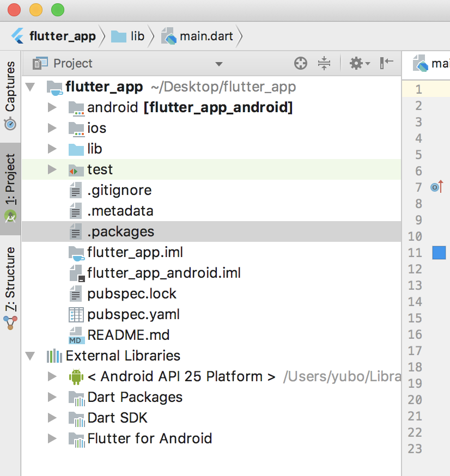Click the Project view icon in the panel header
Screen dimensions: 450x476
coord(40,63)
